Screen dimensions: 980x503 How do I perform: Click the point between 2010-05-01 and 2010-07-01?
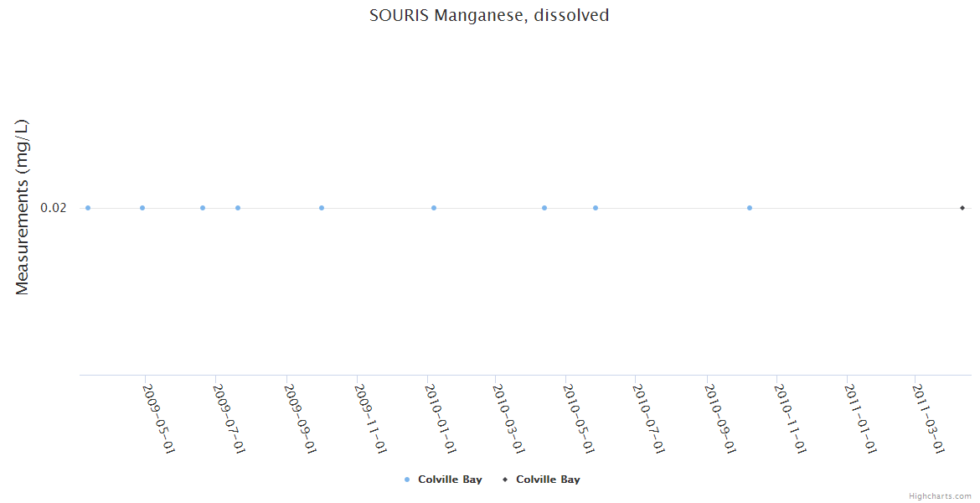[596, 208]
